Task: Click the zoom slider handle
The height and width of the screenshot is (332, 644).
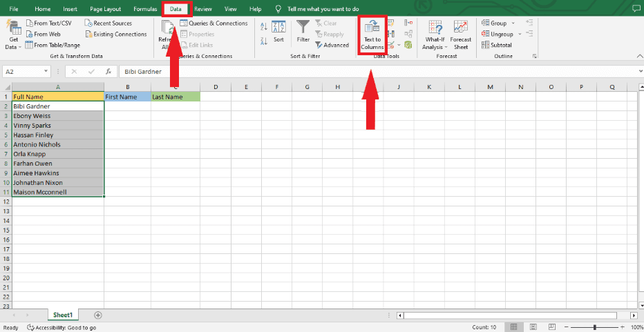Action: (595, 327)
